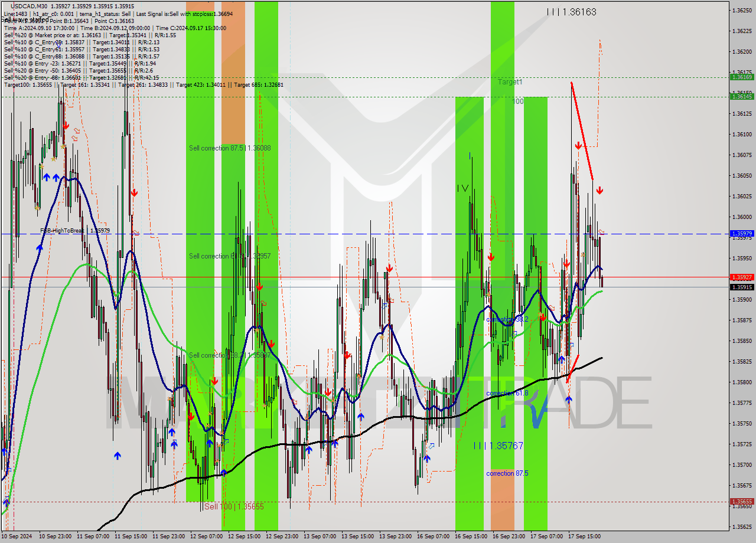Click the 'Target100: 1.35655' targets line
756x543 pixels.
pos(144,84)
